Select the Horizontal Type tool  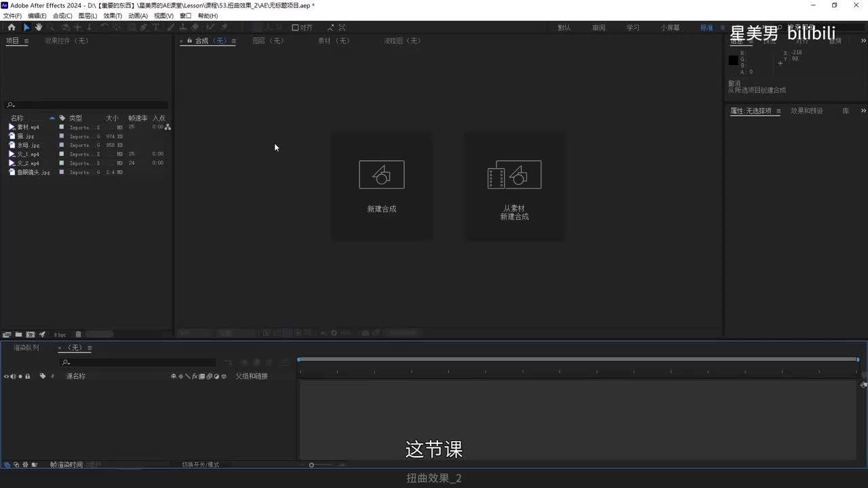click(156, 27)
